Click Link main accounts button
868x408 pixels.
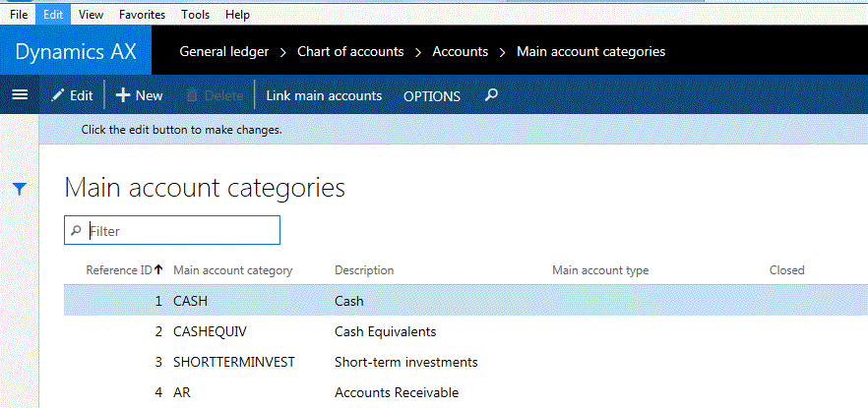click(324, 95)
